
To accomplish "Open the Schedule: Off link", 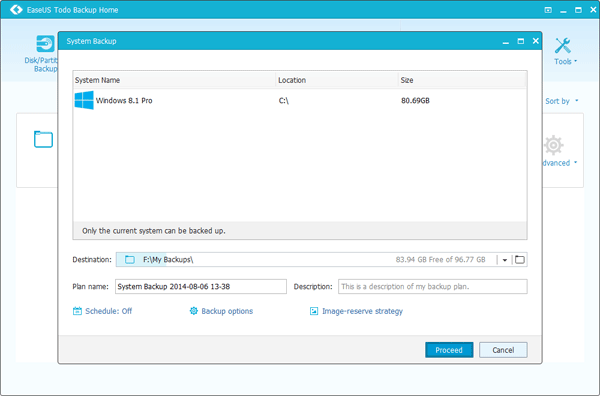I will (x=109, y=311).
